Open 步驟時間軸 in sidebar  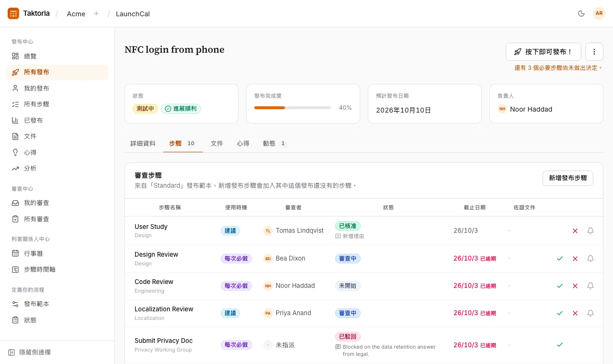click(57, 269)
